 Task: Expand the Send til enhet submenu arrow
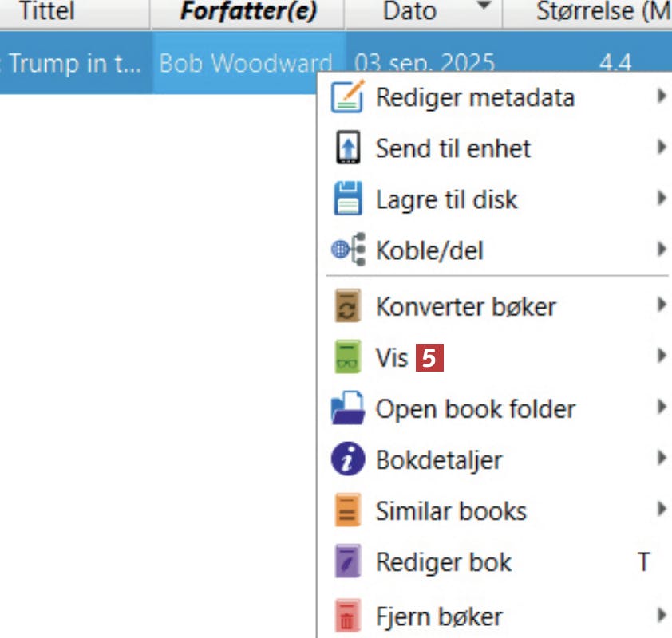pos(661,148)
